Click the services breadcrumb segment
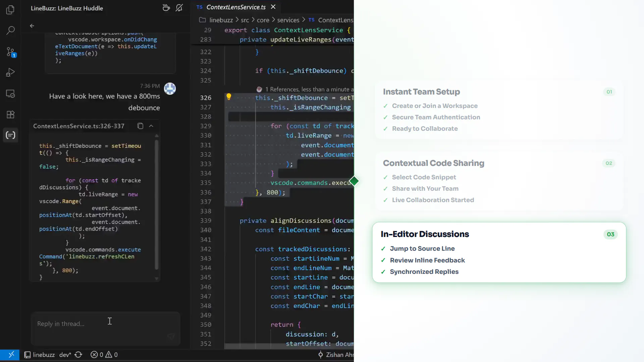Image resolution: width=644 pixels, height=362 pixels. [x=288, y=20]
